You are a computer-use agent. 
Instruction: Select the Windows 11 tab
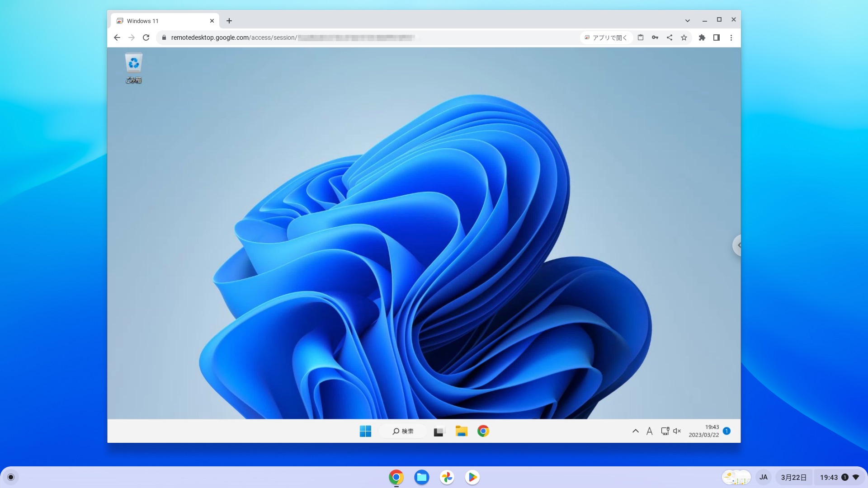pyautogui.click(x=165, y=21)
